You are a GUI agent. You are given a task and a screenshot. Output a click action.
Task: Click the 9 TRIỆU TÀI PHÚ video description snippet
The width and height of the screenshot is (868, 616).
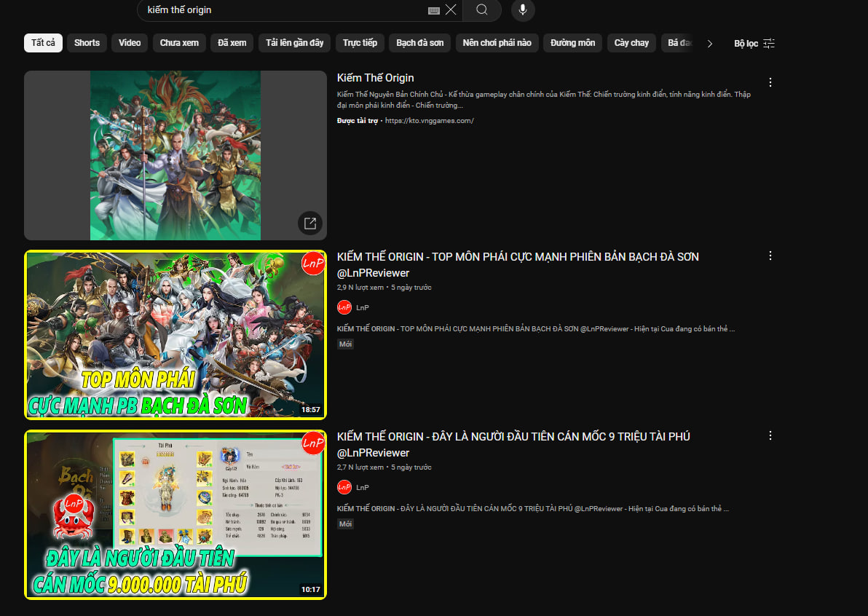pos(533,509)
